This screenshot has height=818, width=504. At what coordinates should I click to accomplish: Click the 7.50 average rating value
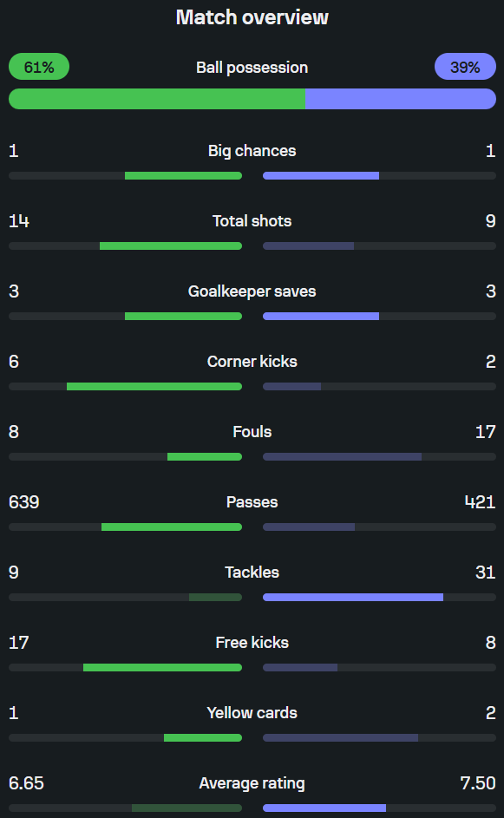tap(478, 783)
